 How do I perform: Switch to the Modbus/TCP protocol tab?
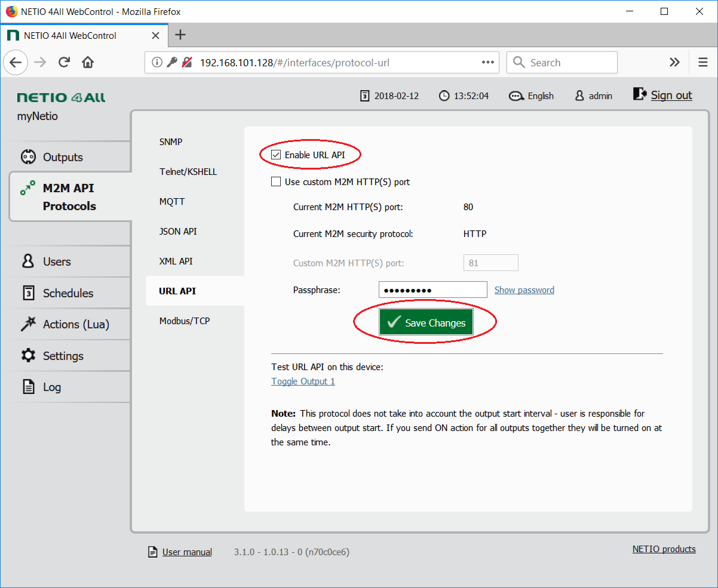185,321
